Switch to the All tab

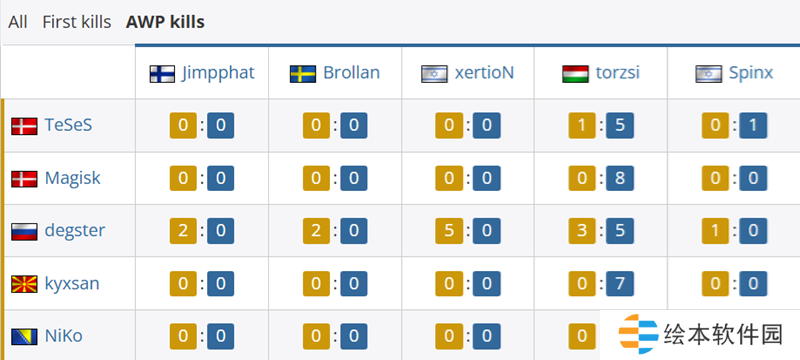(x=18, y=22)
